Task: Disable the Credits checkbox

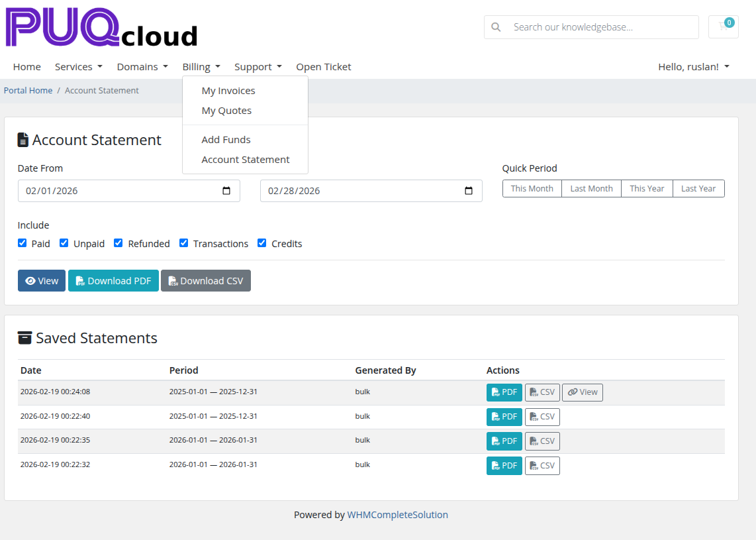Action: (262, 243)
